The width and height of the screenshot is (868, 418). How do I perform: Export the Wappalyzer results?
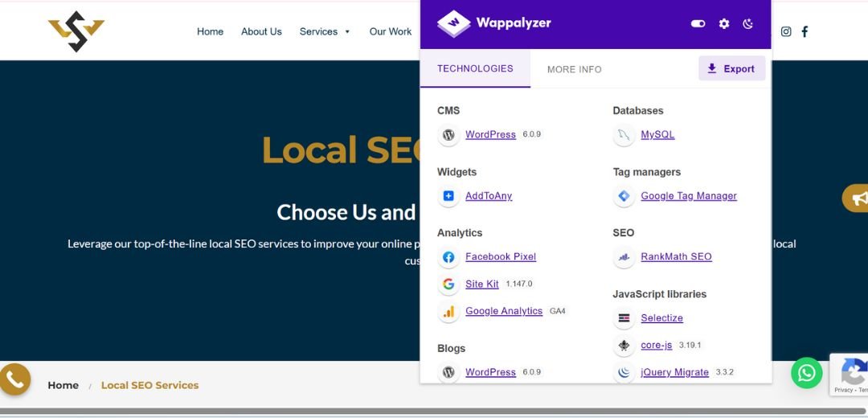pos(732,68)
